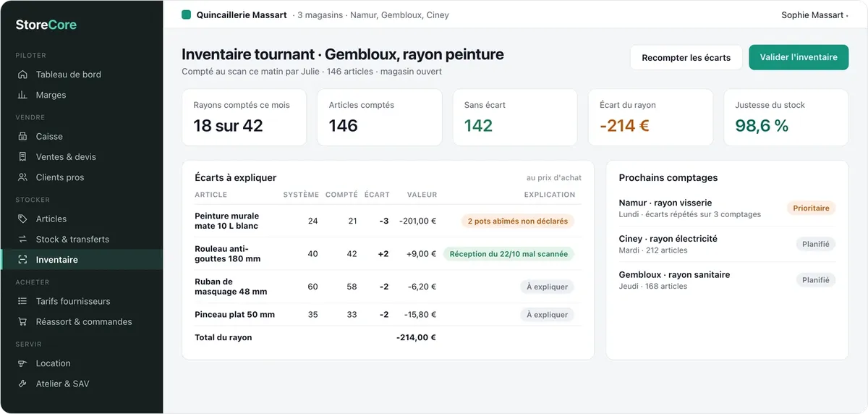
Task: Click the Articles tag icon
Action: 22,219
